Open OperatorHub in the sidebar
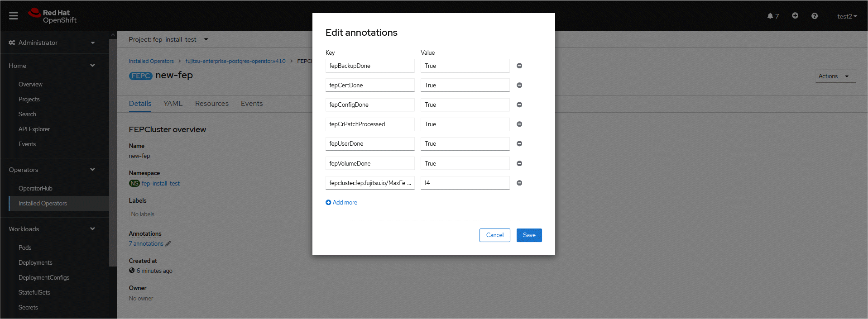 coord(35,188)
